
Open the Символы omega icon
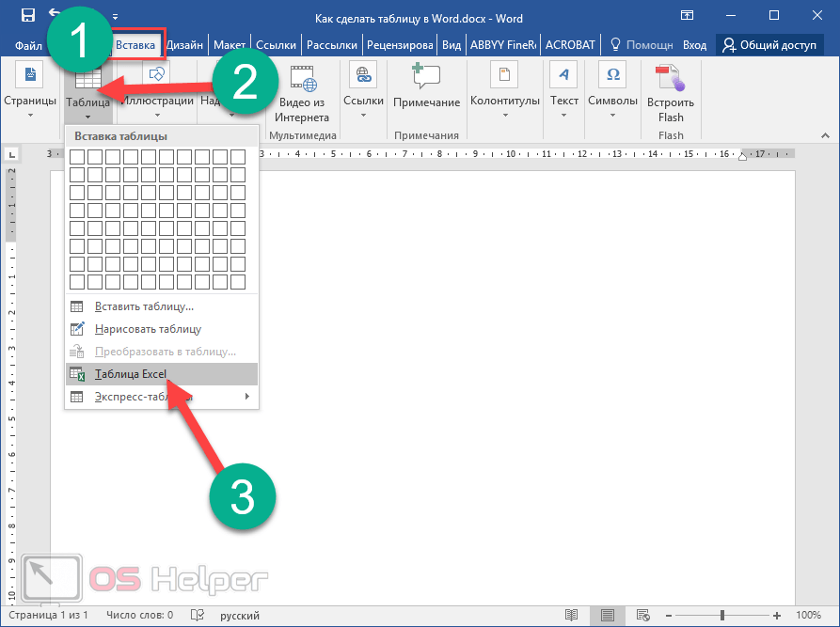point(613,75)
